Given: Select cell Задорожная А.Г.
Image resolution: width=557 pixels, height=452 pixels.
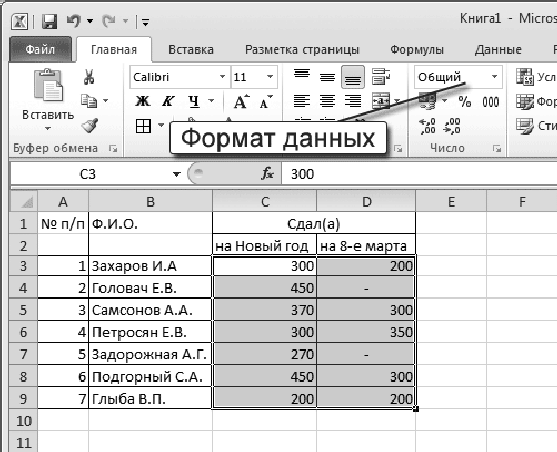Looking at the screenshot, I should click(x=150, y=354).
